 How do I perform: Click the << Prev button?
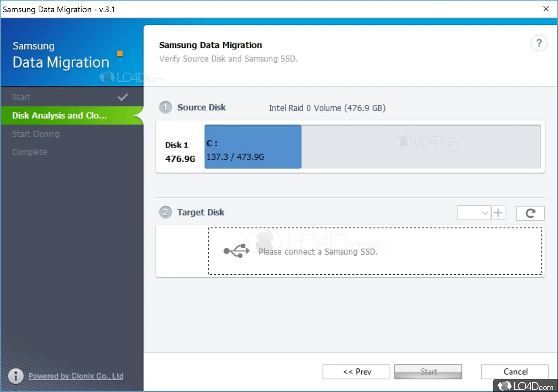pyautogui.click(x=356, y=372)
